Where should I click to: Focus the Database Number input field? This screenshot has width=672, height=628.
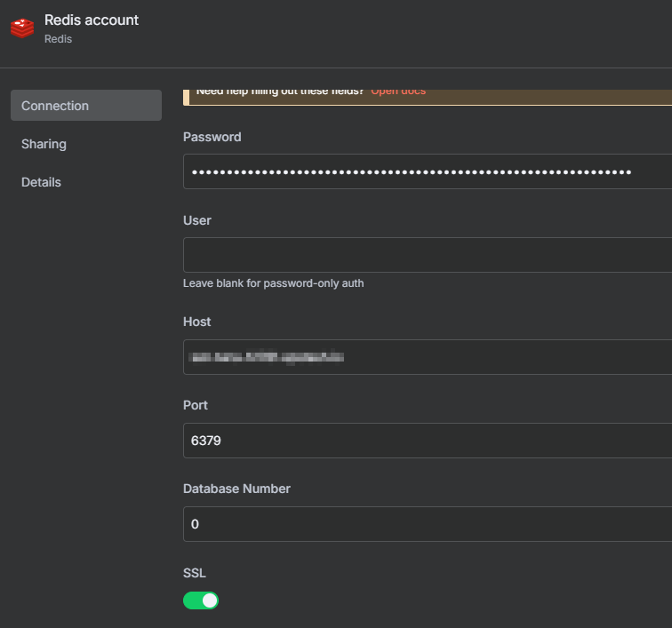427,524
